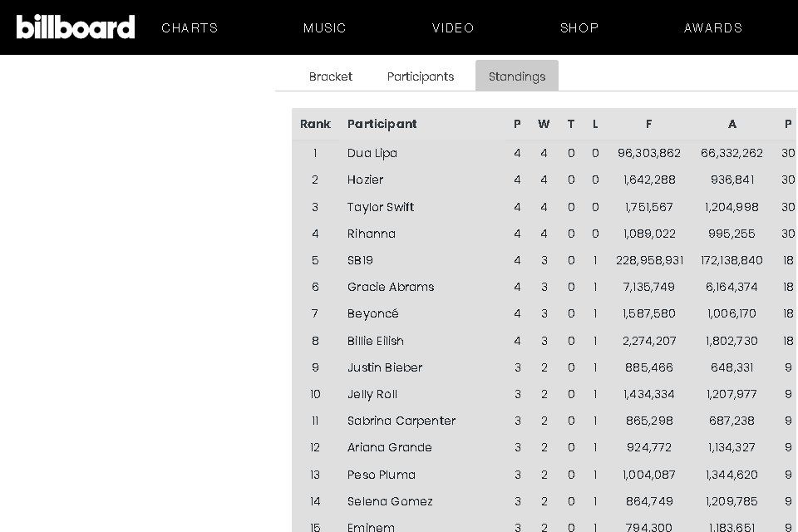Select Billie Eilish participant name
This screenshot has height=532, width=798.
[x=376, y=341]
